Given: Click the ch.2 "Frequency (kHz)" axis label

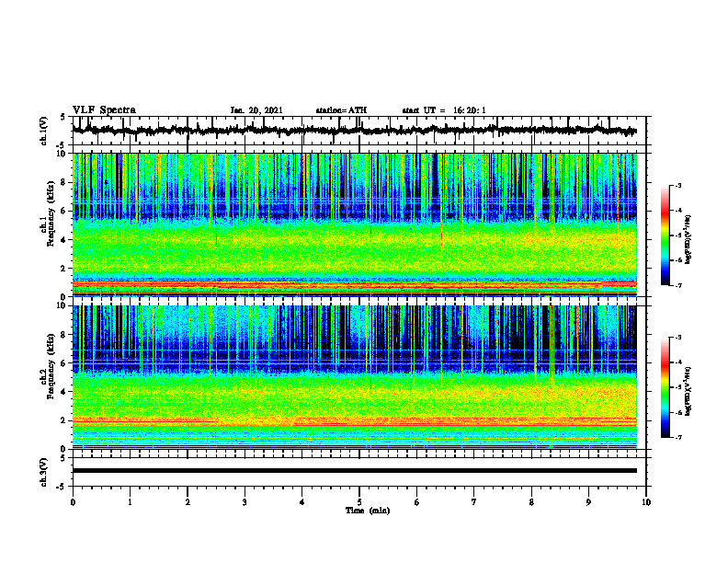Looking at the screenshot, I should pos(51,366).
